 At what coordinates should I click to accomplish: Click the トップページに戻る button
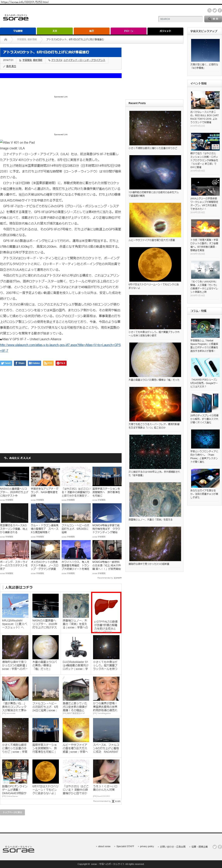pos(13,812)
